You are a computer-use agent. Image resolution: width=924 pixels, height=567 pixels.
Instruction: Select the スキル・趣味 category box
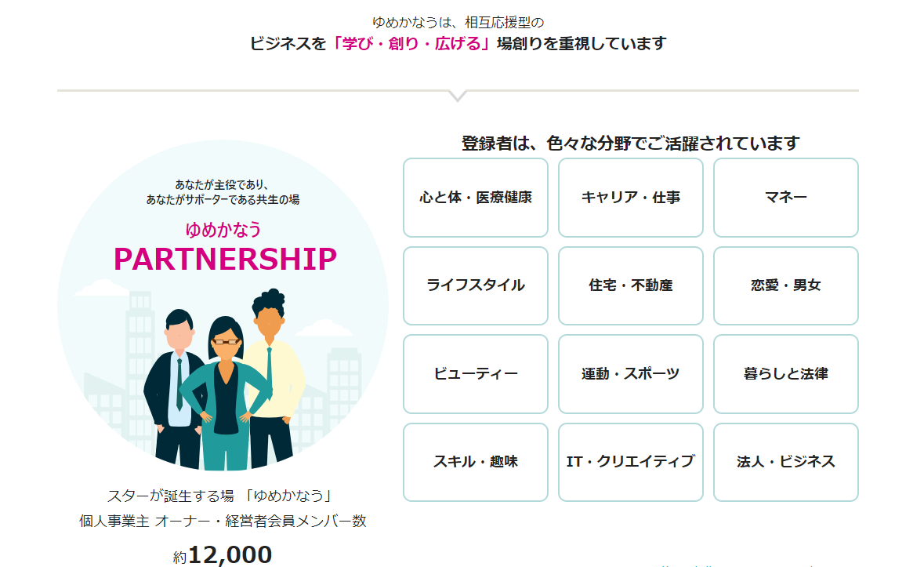(476, 462)
